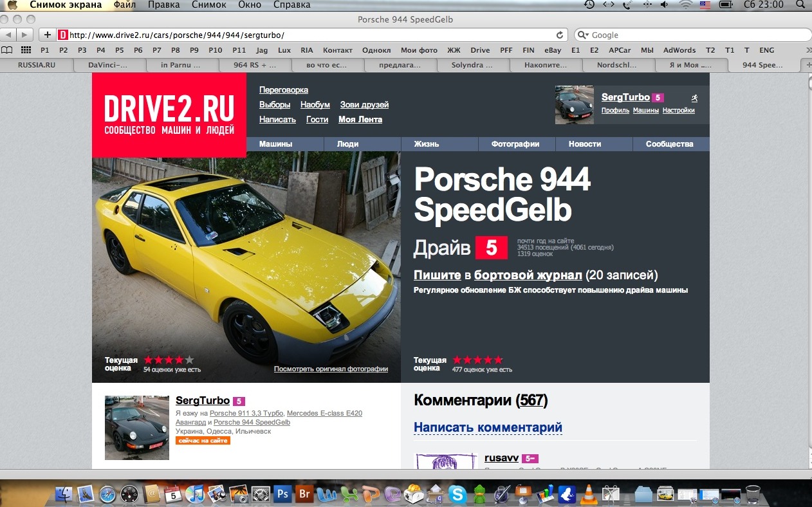Screen dimensions: 812x507
Task: Open the Apple menu
Action: (12, 5)
